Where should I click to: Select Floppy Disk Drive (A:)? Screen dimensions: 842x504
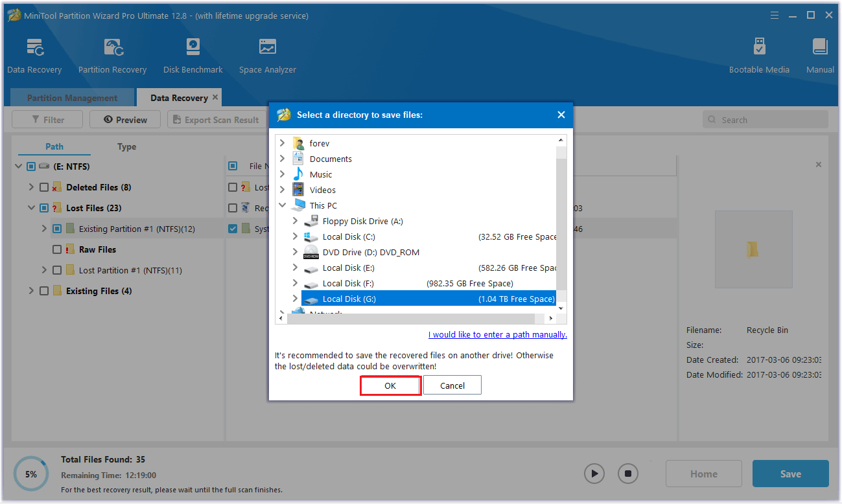click(362, 221)
